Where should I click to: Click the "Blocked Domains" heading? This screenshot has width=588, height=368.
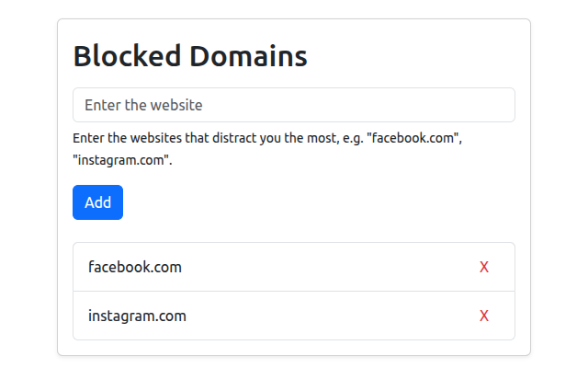190,56
